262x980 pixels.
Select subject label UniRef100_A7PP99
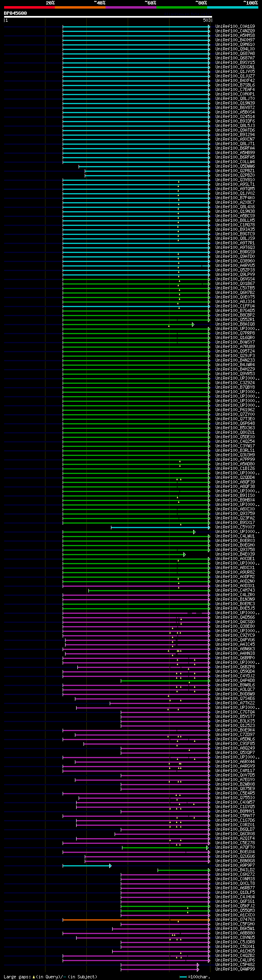(235, 459)
